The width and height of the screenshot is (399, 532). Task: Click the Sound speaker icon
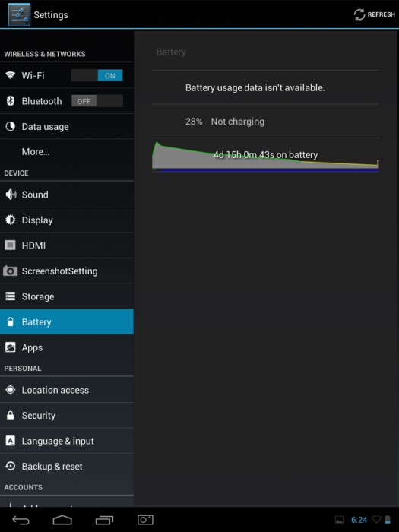click(x=11, y=195)
